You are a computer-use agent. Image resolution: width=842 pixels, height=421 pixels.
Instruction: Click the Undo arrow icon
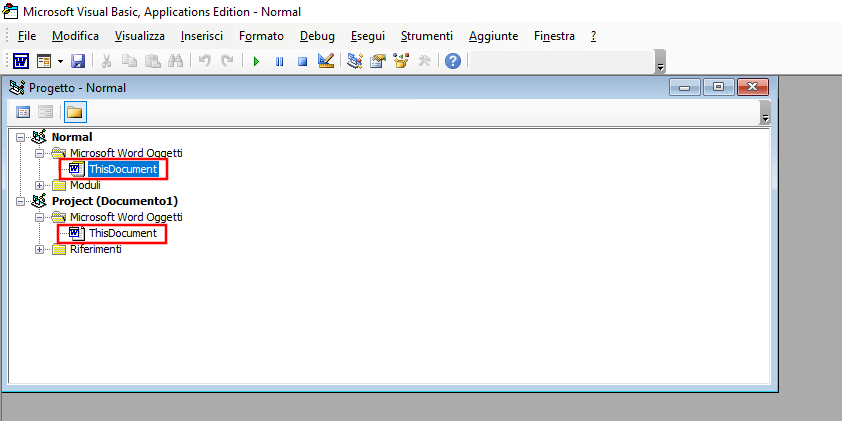[x=205, y=61]
